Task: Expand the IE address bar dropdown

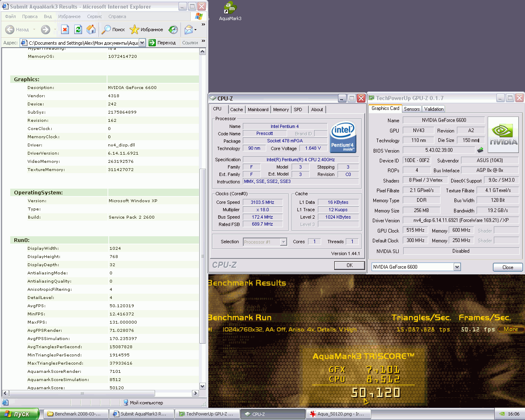Action: click(142, 43)
